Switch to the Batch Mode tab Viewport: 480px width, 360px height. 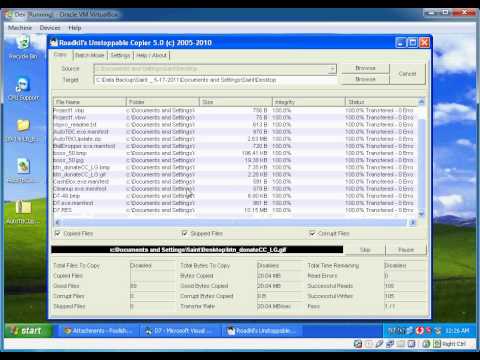pyautogui.click(x=90, y=55)
